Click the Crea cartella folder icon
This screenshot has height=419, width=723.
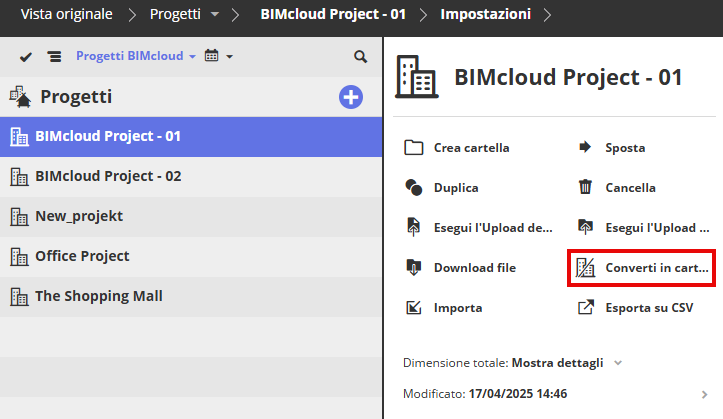pyautogui.click(x=414, y=148)
